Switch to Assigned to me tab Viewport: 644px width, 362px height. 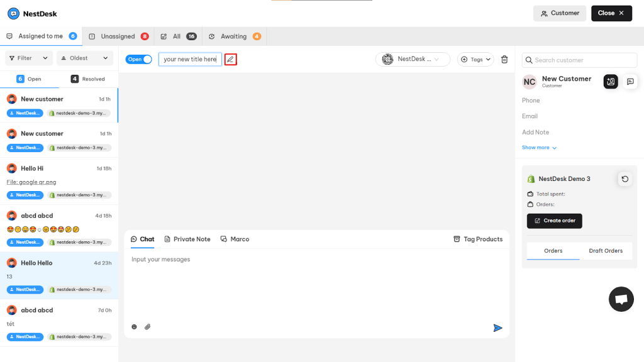pos(41,36)
